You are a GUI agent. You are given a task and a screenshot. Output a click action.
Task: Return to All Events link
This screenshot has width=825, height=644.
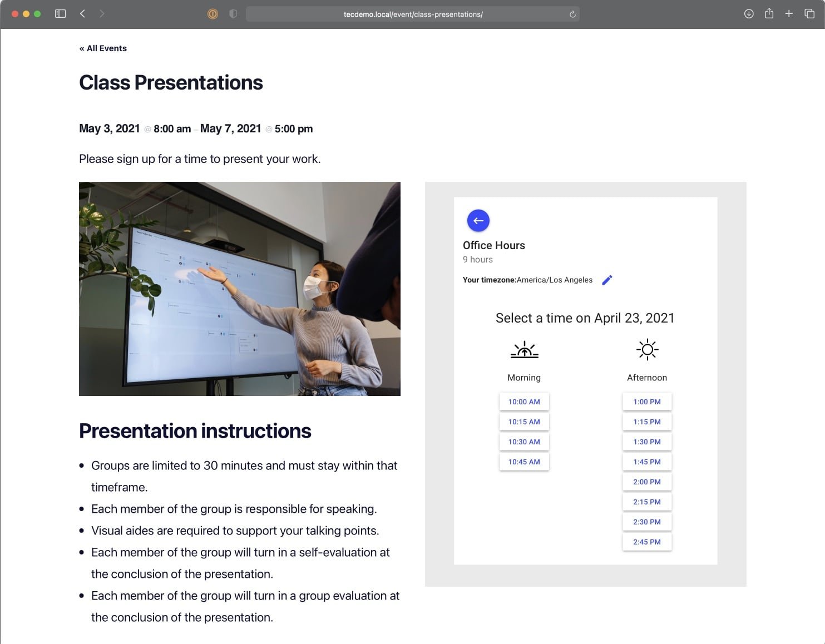pos(103,48)
